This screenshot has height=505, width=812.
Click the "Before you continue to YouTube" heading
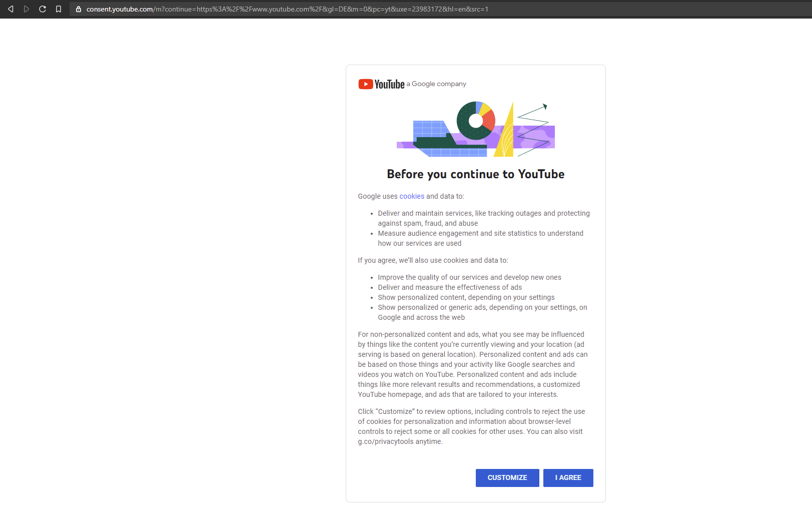475,174
